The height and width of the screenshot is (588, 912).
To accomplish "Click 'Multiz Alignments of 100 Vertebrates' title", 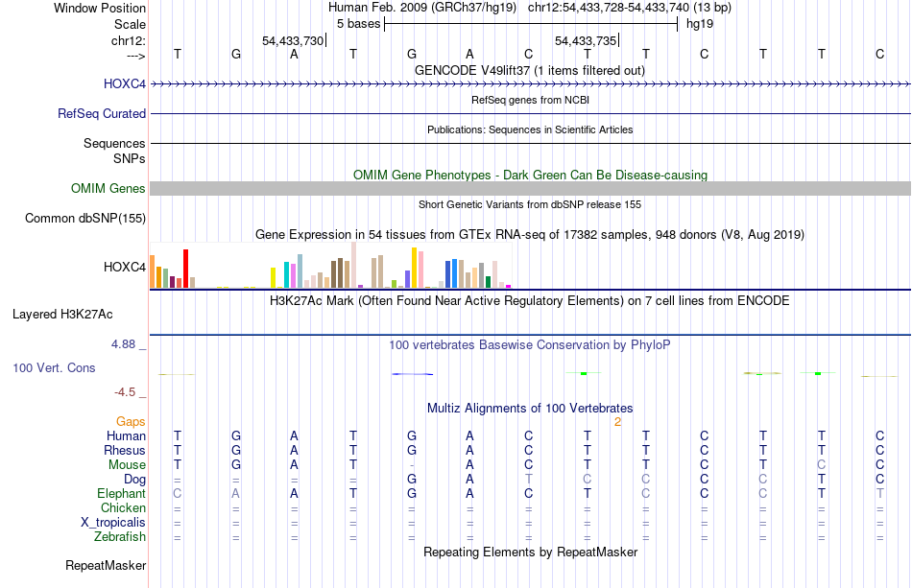I will point(530,409).
